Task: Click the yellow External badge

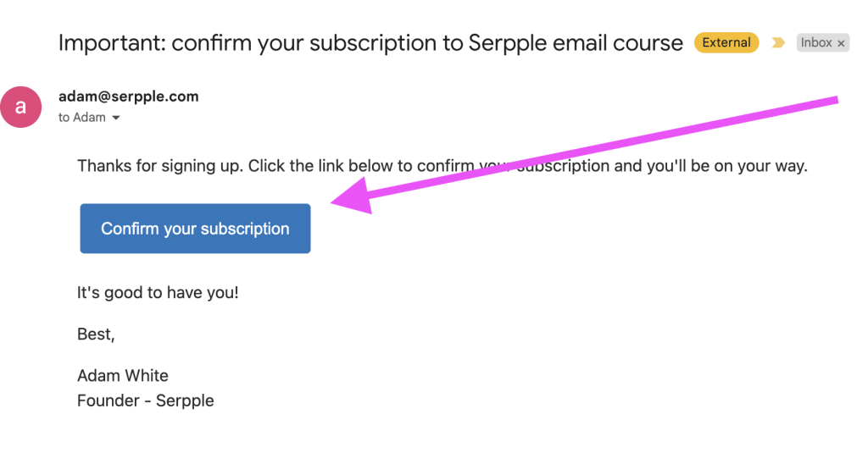Action: point(727,43)
